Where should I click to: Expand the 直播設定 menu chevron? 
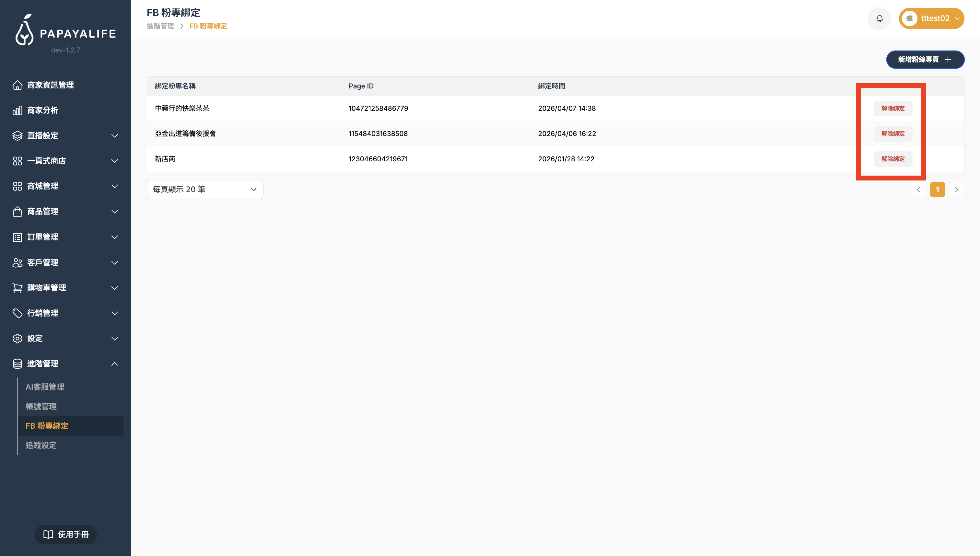[x=115, y=135]
